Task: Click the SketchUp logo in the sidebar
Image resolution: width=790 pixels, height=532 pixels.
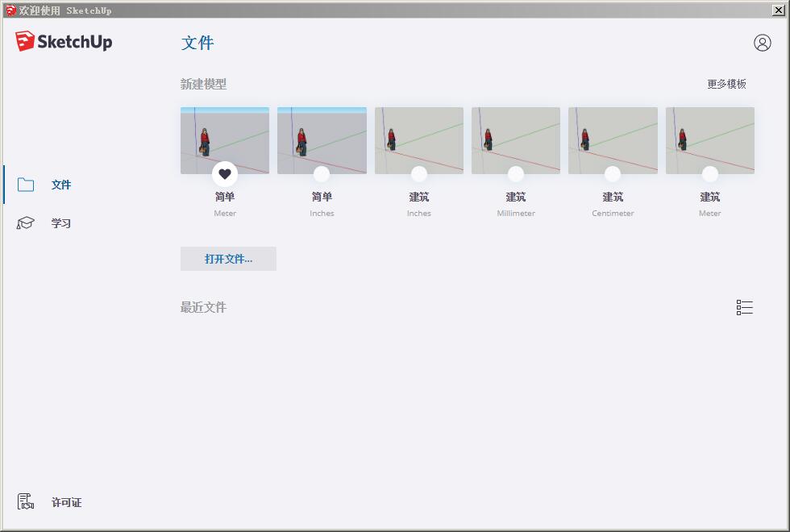Action: 64,41
